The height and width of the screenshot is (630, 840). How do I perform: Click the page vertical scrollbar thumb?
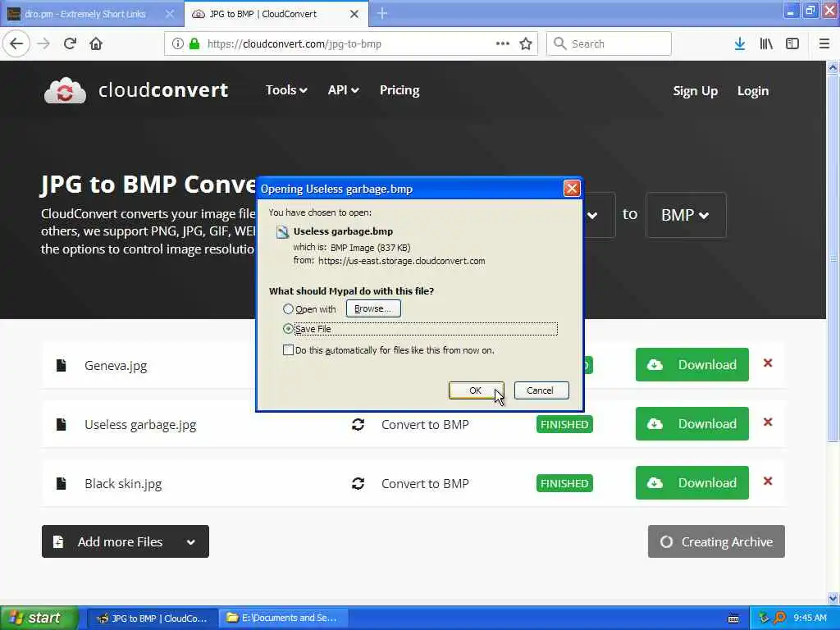tap(833, 258)
